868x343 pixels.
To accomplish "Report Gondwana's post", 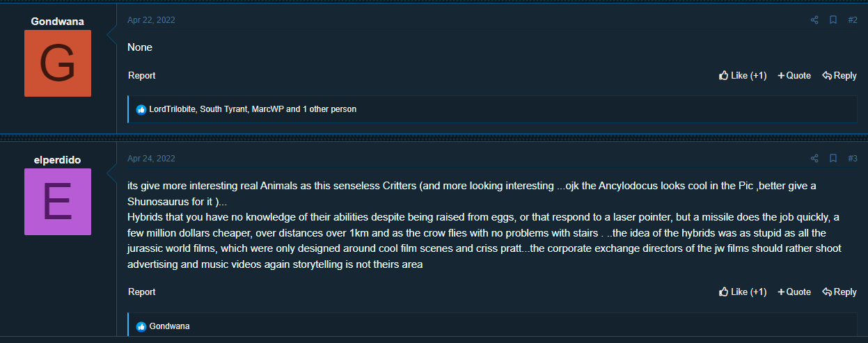I will pos(142,75).
